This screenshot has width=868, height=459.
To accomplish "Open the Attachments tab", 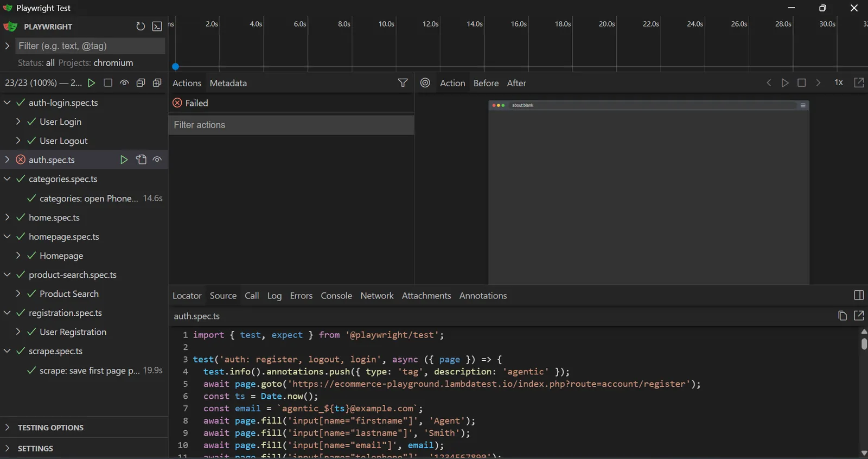I will coord(426,296).
